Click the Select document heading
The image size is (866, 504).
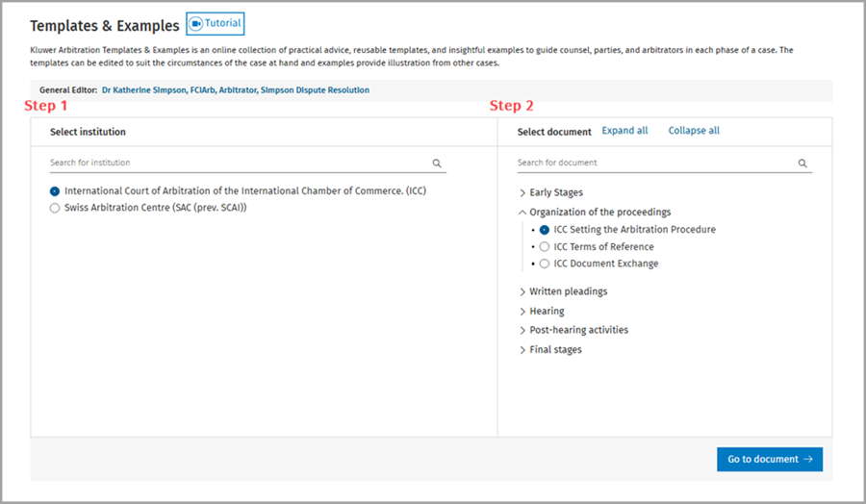click(554, 132)
